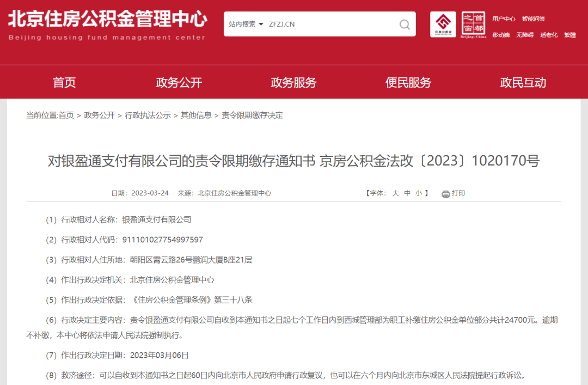Click 行政执法公示 in the breadcrumb
Image resolution: width=588 pixels, height=385 pixels.
tap(148, 115)
